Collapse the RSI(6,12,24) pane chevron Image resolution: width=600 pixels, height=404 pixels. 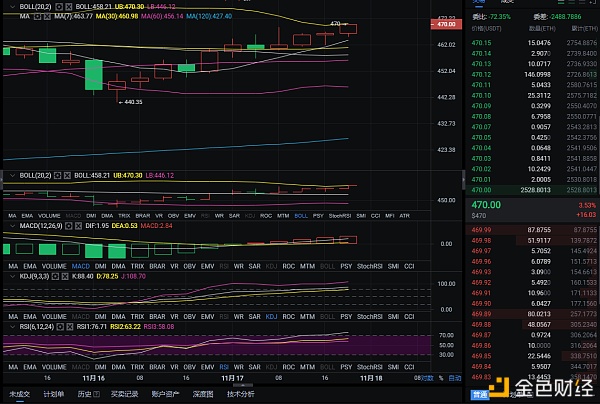12,327
